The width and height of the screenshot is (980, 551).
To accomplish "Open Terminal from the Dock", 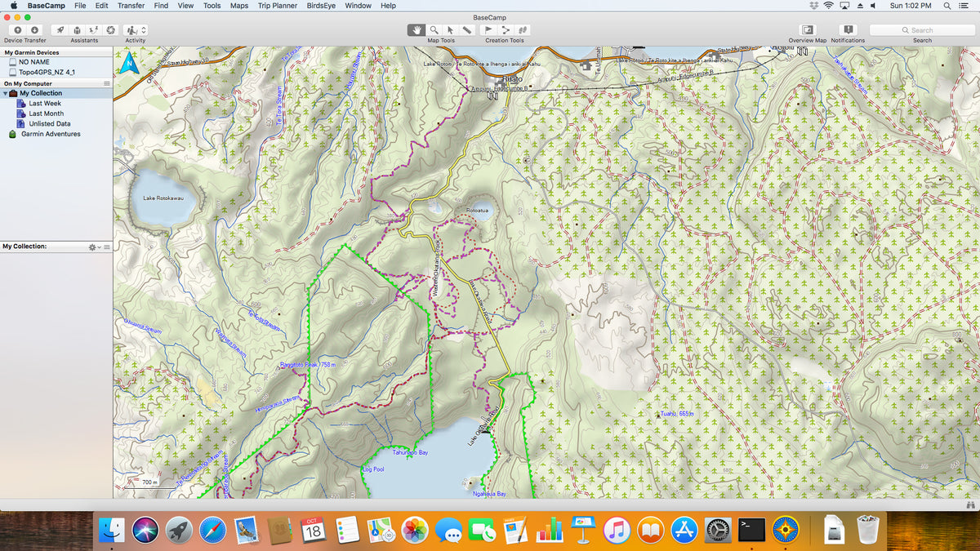I will 752,530.
